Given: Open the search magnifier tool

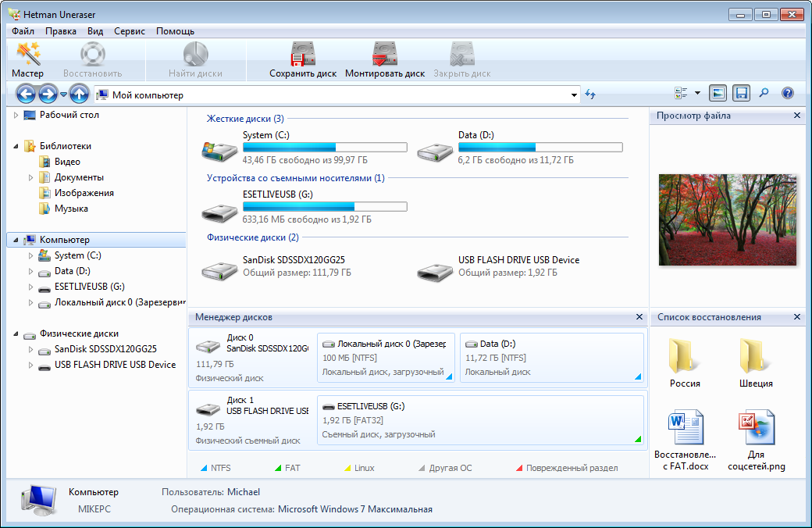Looking at the screenshot, I should [764, 94].
